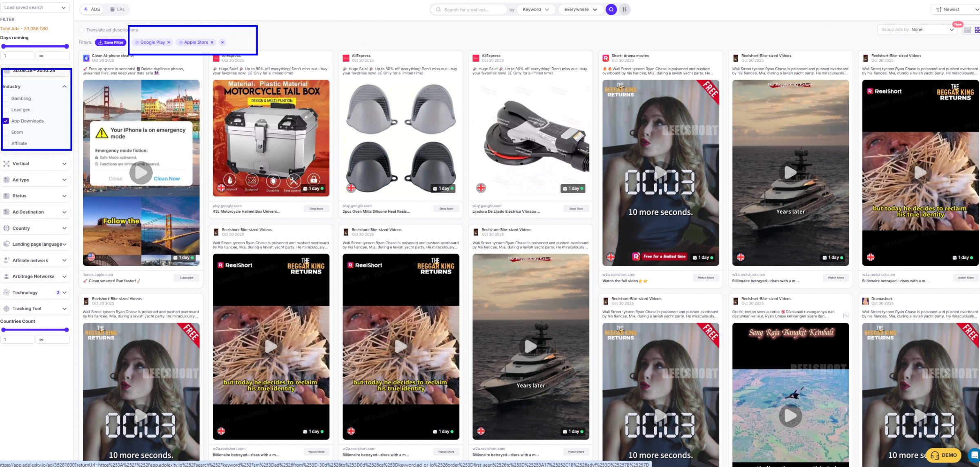The height and width of the screenshot is (467, 980).
Task: Remove the Google Play filter tag
Action: (x=169, y=42)
